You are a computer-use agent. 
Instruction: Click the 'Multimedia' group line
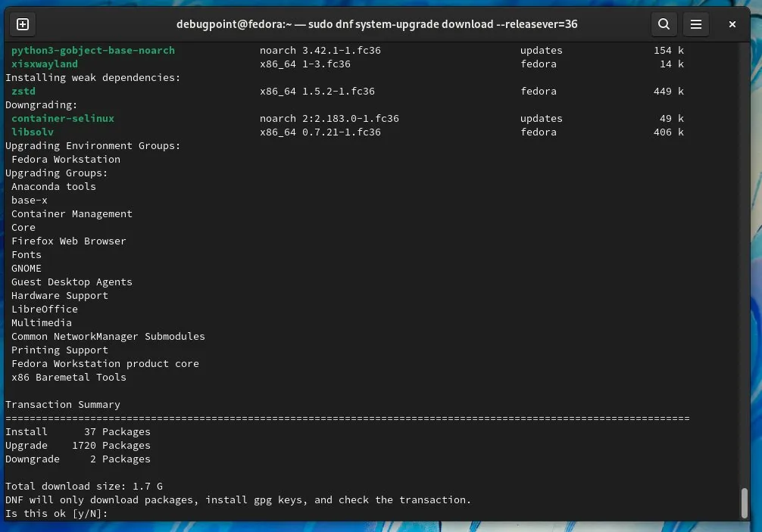(x=42, y=323)
